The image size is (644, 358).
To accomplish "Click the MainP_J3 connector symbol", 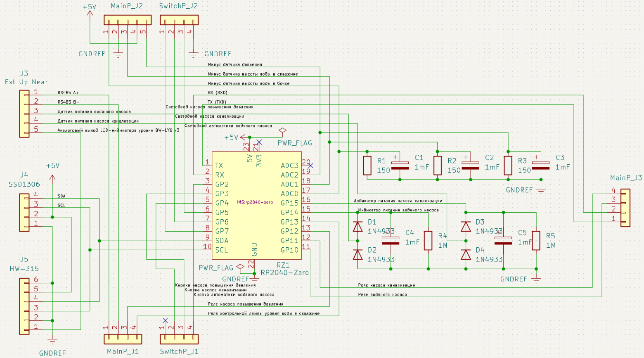I will click(x=625, y=208).
